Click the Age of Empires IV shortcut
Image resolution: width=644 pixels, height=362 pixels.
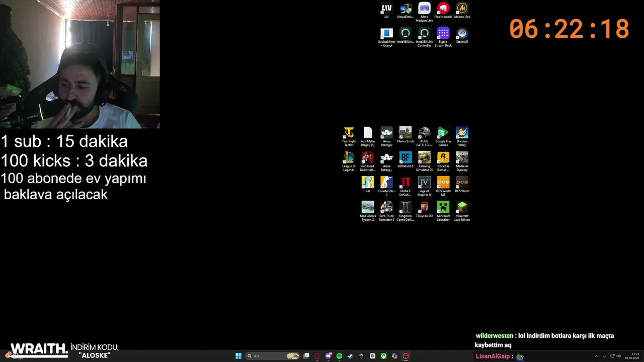424,187
